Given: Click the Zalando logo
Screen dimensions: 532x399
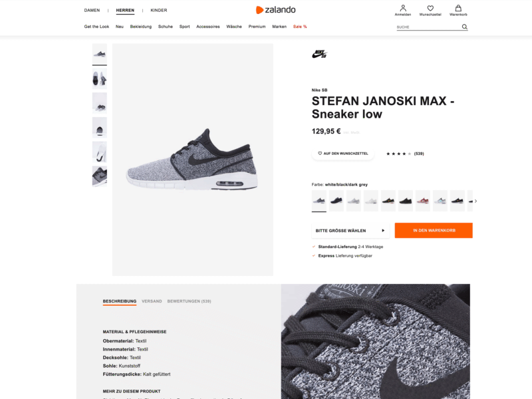Looking at the screenshot, I should (275, 10).
